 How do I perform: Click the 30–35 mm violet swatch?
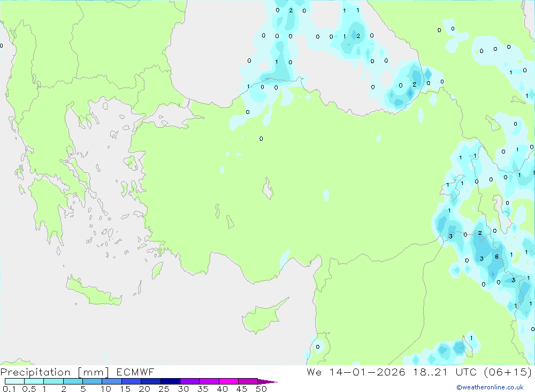[190, 381]
